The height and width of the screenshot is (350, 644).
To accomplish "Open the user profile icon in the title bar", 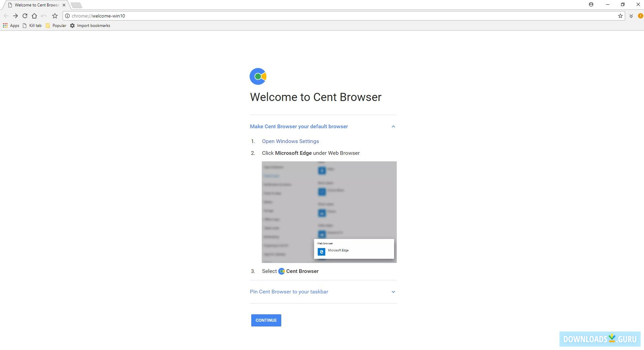I will click(x=591, y=4).
